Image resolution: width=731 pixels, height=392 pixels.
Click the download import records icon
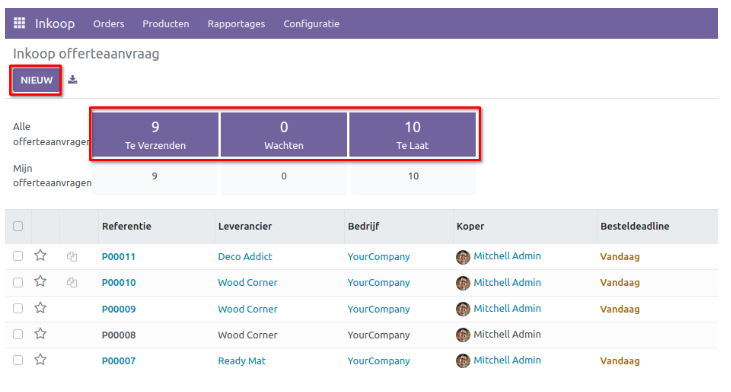click(73, 80)
